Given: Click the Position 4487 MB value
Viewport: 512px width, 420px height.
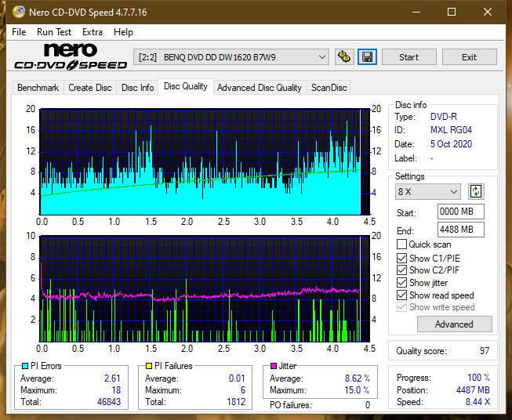Looking at the screenshot, I should [x=473, y=390].
